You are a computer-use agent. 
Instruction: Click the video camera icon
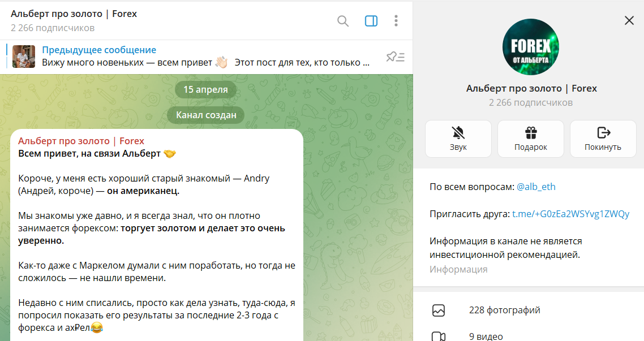click(x=439, y=336)
